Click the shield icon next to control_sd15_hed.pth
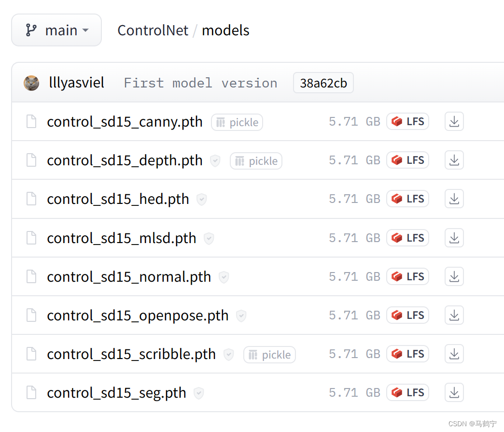 coord(202,200)
